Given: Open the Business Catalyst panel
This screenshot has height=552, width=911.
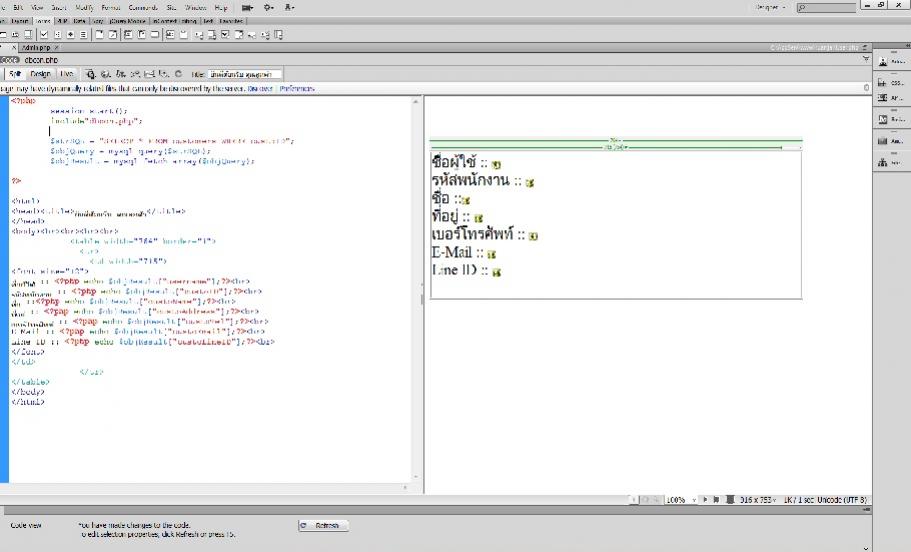Looking at the screenshot, I should [891, 119].
